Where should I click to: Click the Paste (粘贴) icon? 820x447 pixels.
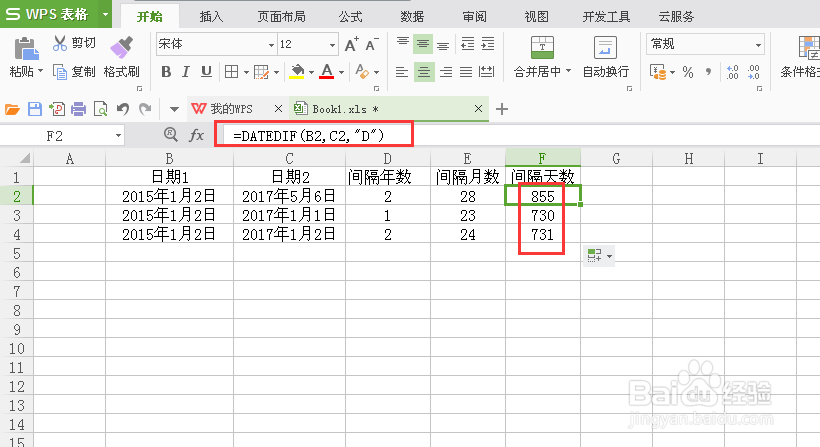click(26, 49)
